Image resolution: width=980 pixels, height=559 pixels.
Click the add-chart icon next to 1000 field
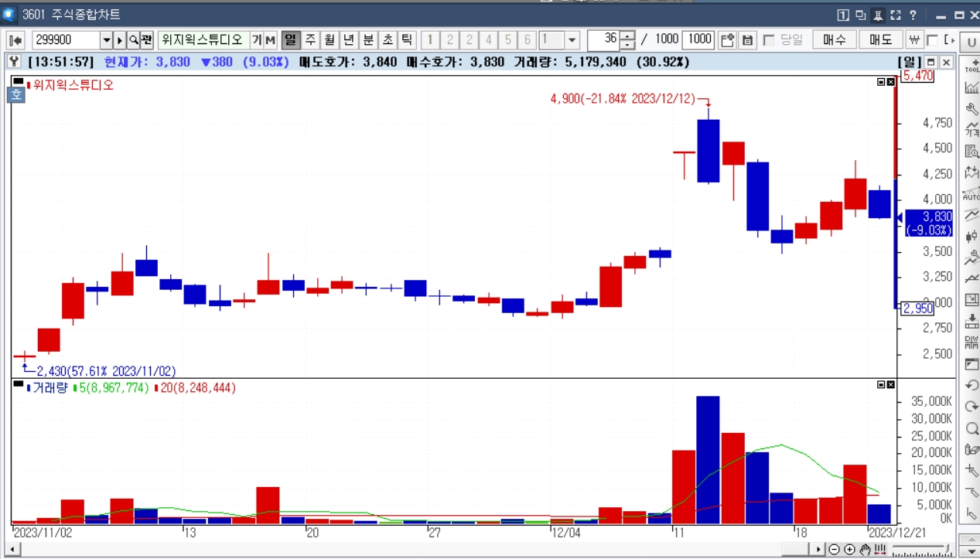pos(727,40)
